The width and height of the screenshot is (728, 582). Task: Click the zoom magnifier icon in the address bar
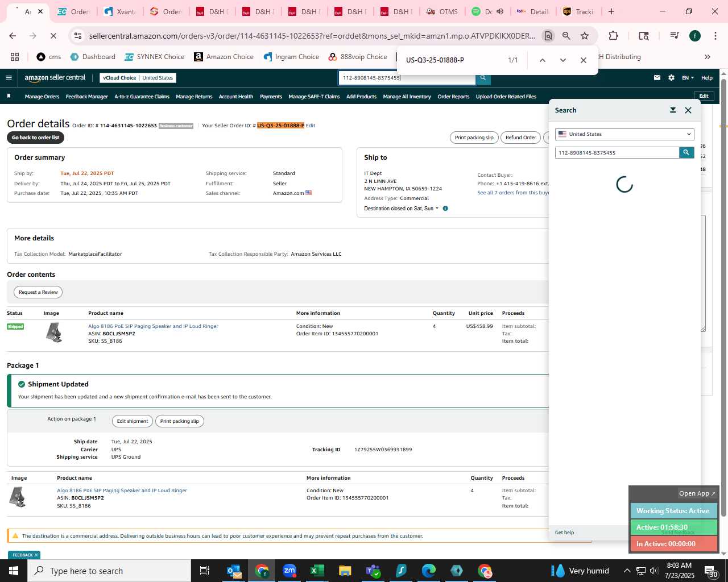566,36
